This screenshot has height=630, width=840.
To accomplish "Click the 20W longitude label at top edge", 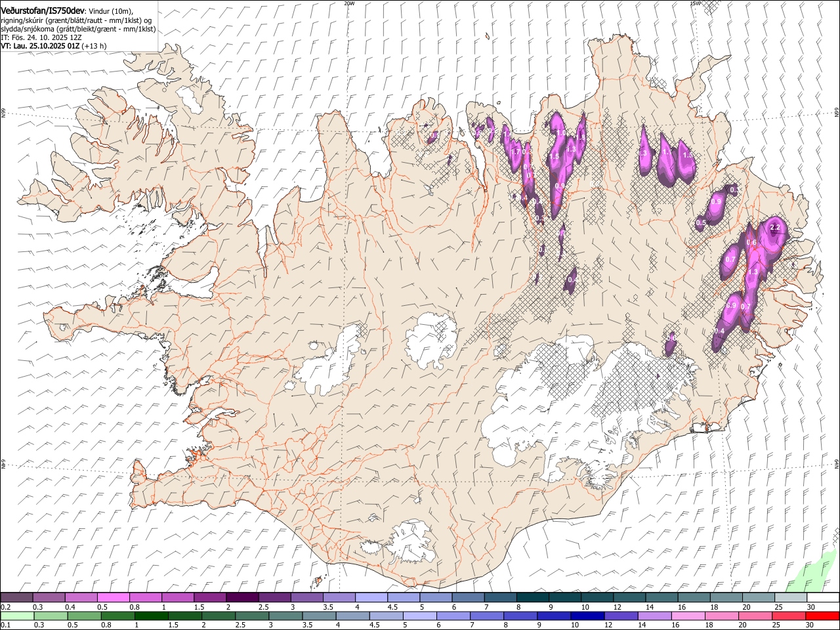I will pos(349,3).
